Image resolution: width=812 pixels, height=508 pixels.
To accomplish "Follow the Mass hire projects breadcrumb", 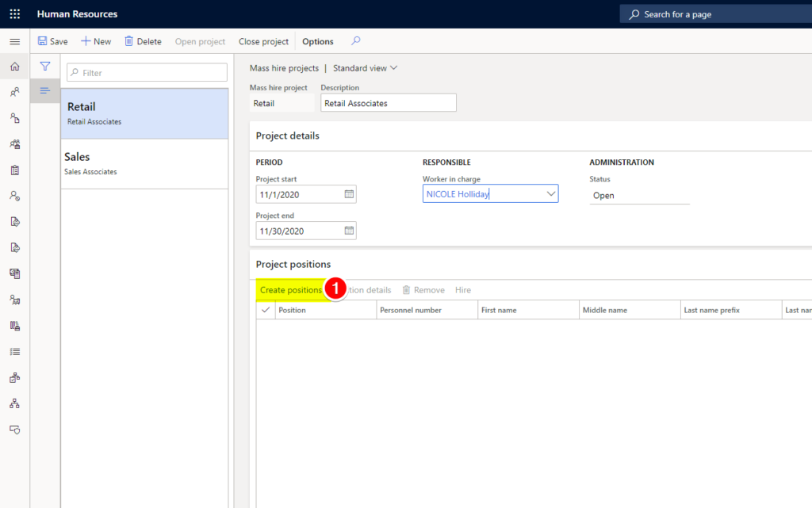I will coord(285,68).
